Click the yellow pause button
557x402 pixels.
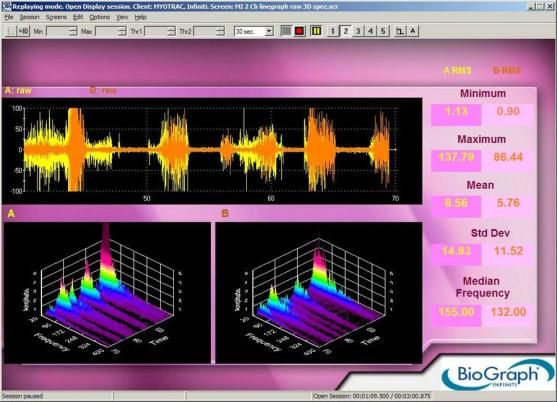[316, 31]
